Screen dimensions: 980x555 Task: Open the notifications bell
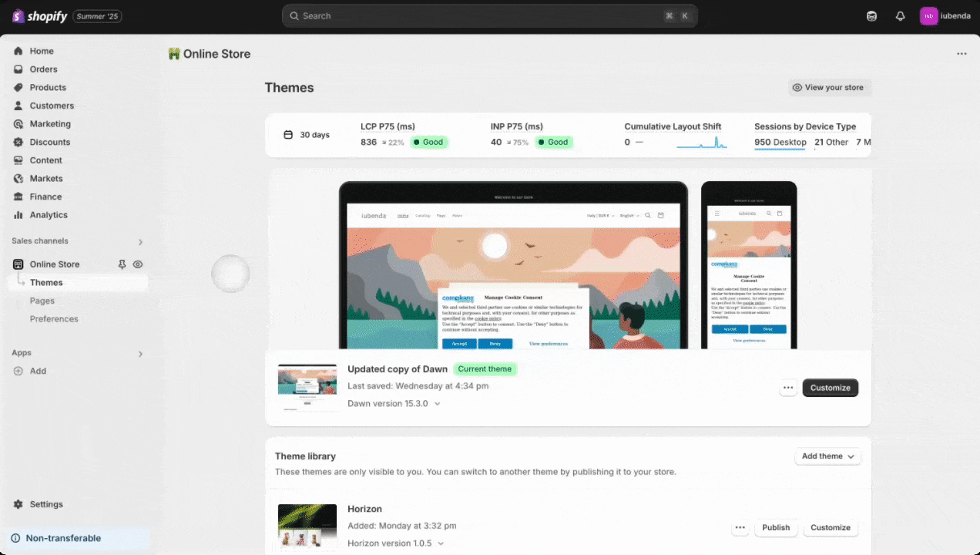[x=900, y=16]
